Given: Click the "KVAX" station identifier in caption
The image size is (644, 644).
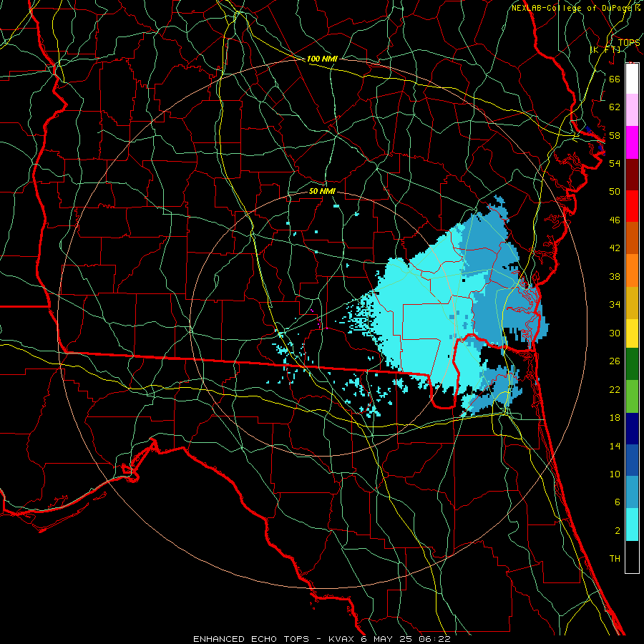Looking at the screenshot, I should [x=343, y=639].
